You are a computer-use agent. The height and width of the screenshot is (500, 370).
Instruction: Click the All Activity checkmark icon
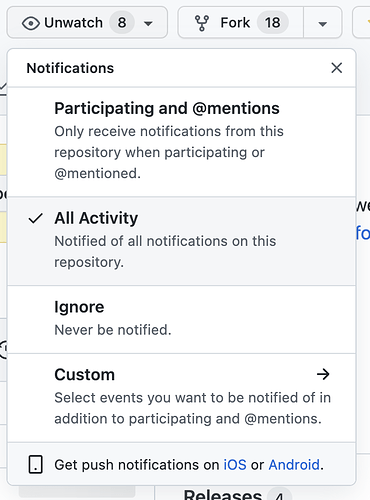pos(35,219)
